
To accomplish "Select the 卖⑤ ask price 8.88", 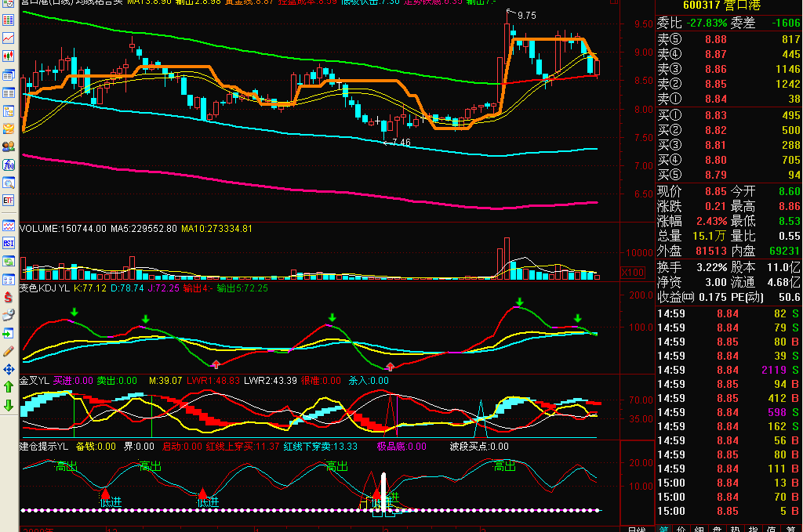I will pos(715,39).
